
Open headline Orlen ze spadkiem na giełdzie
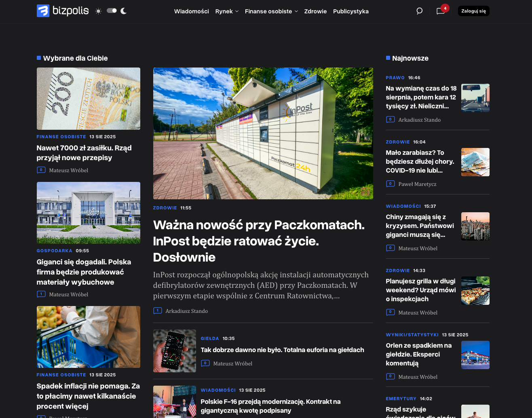click(419, 354)
